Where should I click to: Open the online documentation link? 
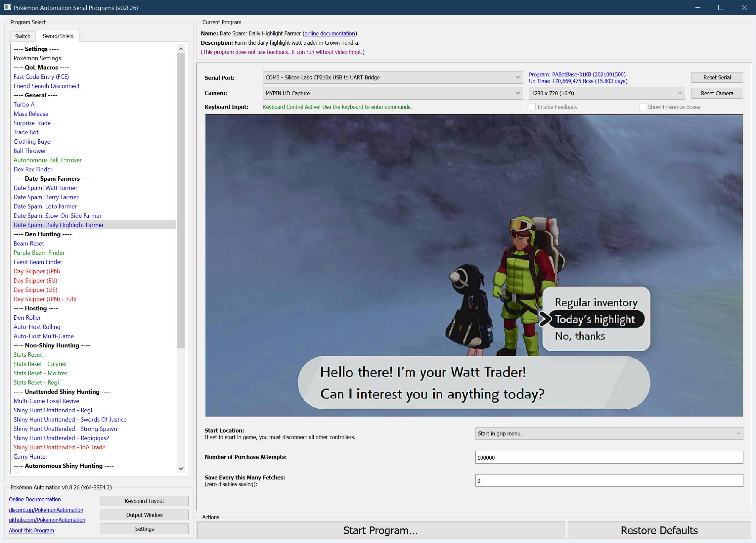click(329, 33)
